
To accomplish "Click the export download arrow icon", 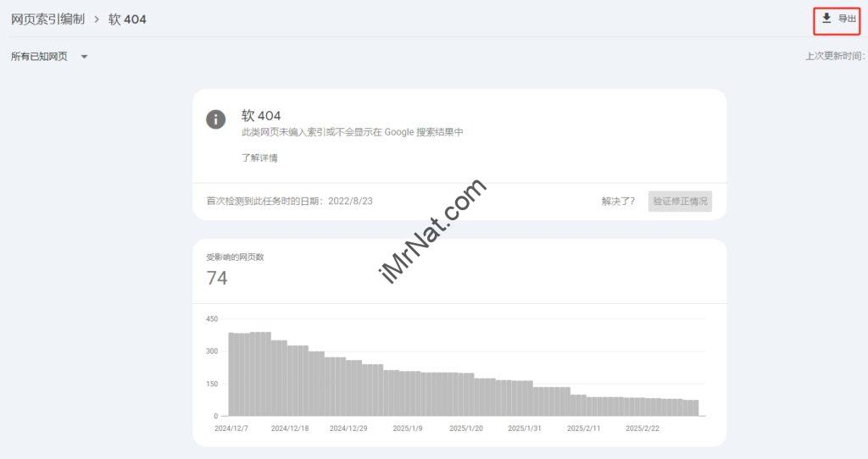I will coord(826,19).
